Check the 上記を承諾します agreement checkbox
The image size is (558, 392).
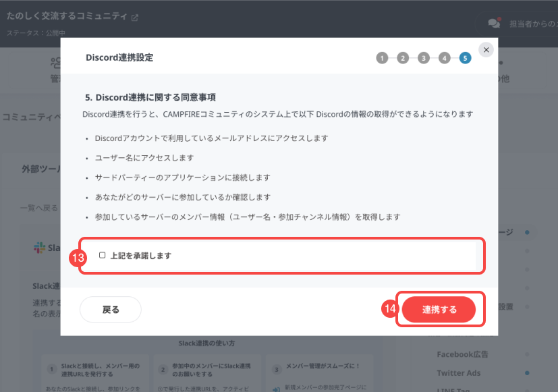pyautogui.click(x=103, y=256)
